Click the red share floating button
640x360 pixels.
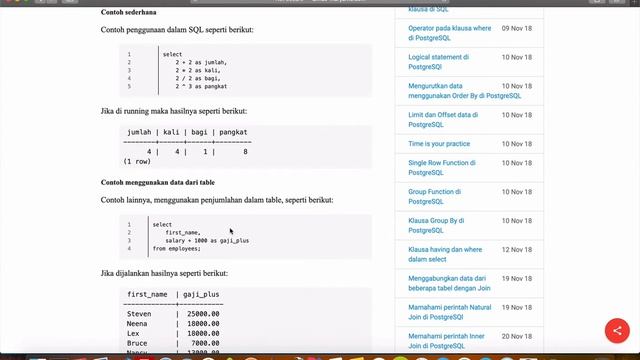tap(617, 331)
